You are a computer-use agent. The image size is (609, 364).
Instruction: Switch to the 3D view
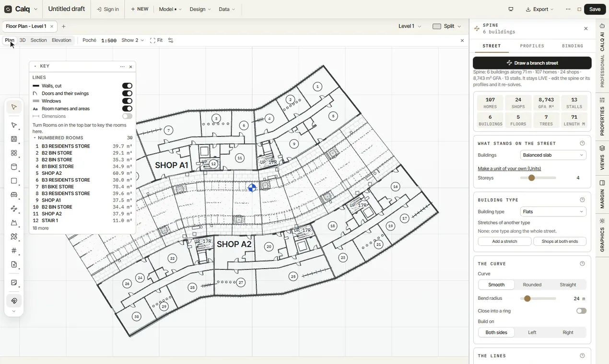[23, 40]
